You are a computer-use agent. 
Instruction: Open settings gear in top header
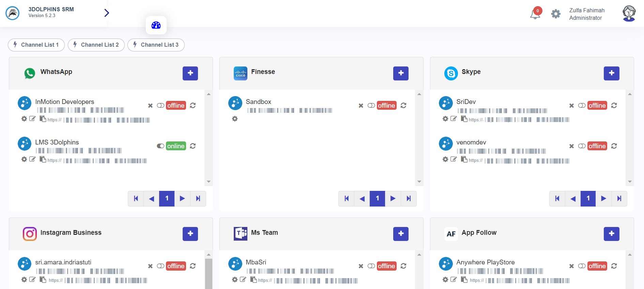(556, 14)
